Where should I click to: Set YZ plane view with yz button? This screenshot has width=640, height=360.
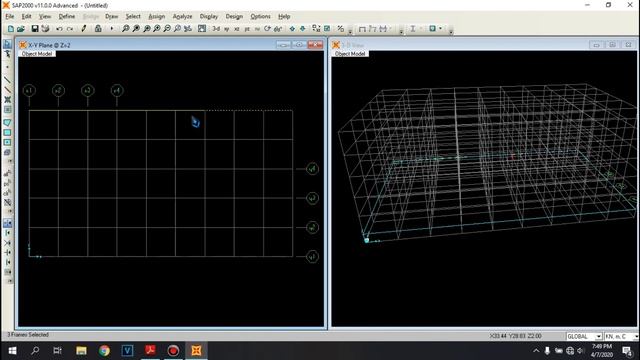click(x=247, y=29)
